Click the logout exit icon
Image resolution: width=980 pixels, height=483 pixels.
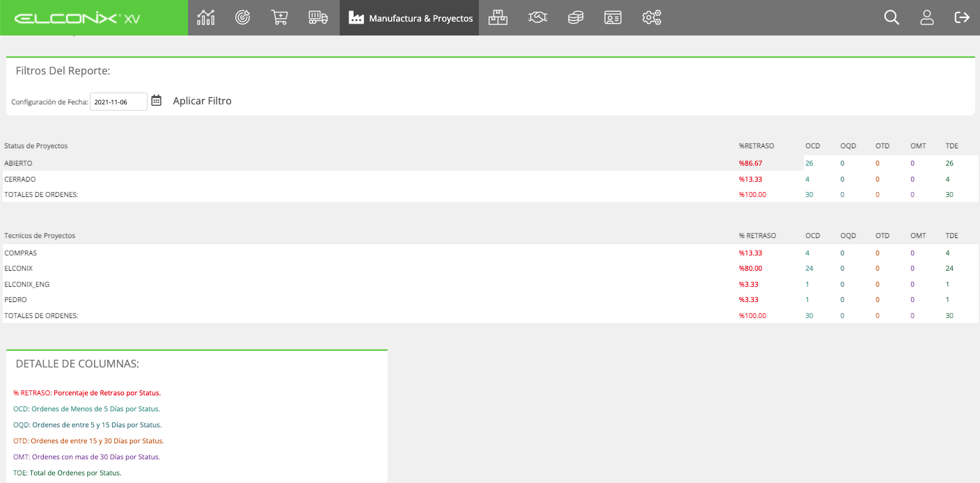(x=962, y=17)
